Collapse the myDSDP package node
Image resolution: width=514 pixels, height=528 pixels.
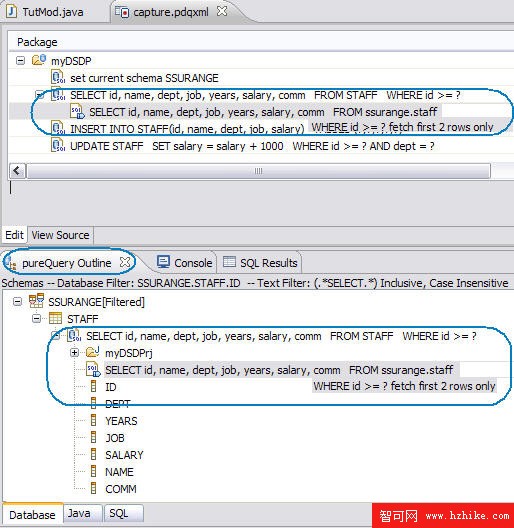pos(21,61)
